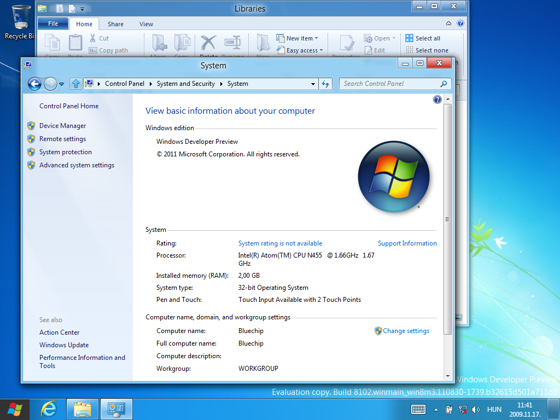The height and width of the screenshot is (420, 560).
Task: Click the Back arrow in System window
Action: coord(35,84)
